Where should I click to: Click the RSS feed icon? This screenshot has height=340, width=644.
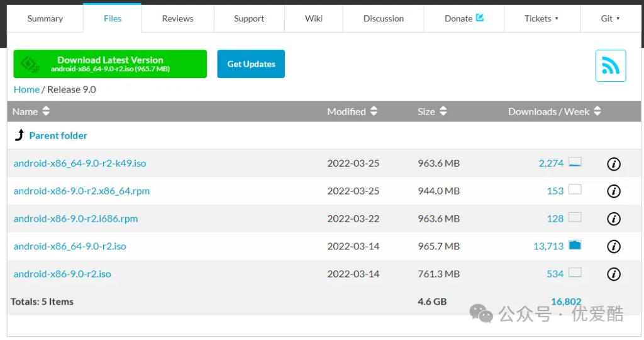coord(610,65)
